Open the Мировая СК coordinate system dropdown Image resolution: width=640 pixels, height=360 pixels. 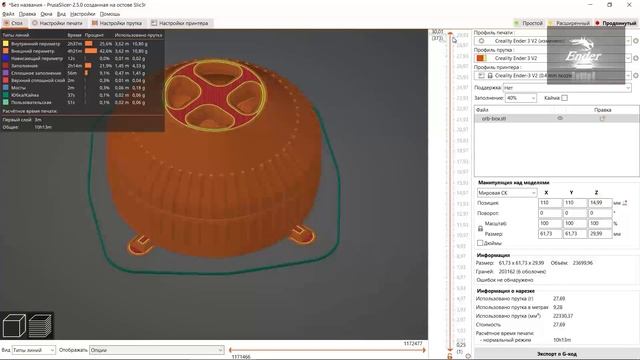(x=507, y=193)
